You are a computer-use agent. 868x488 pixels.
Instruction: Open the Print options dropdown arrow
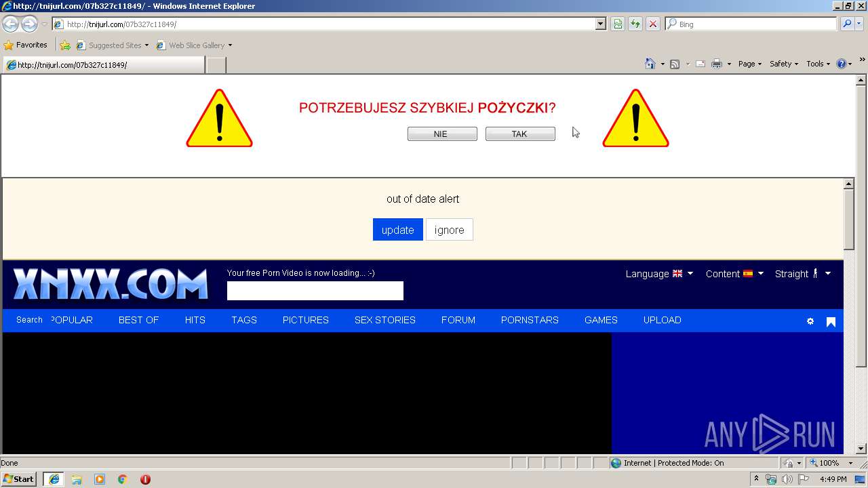click(729, 64)
